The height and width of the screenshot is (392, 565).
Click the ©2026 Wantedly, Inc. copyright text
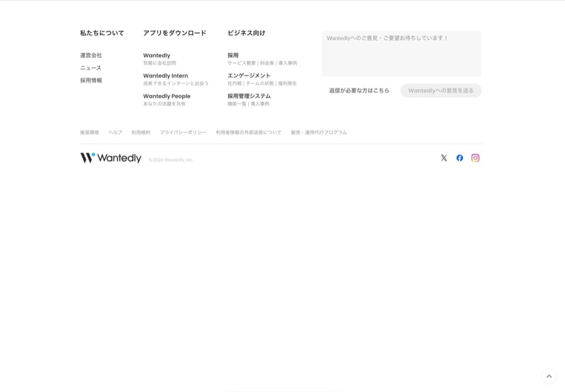(171, 160)
